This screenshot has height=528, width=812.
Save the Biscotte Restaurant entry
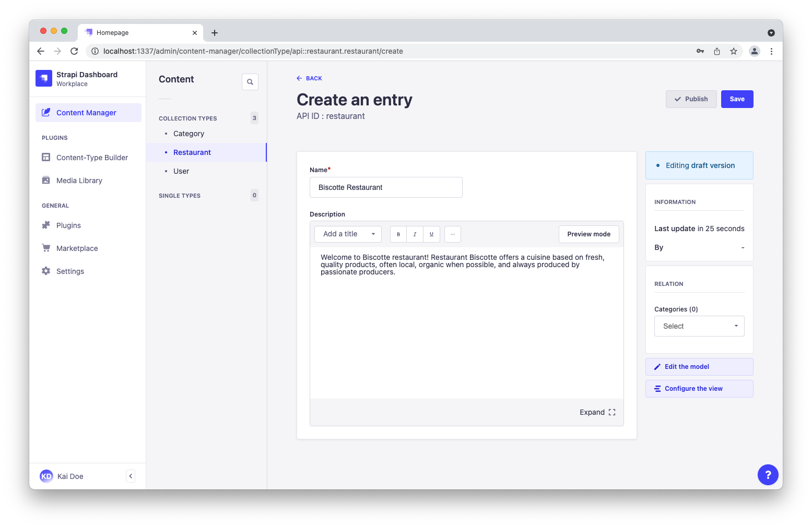[737, 99]
